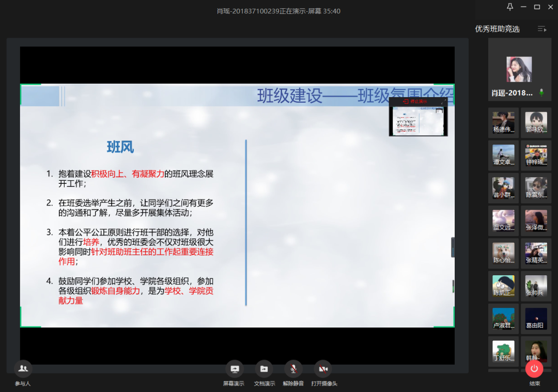Expand the small preview overlay window
558x392 pixels.
[x=443, y=102]
